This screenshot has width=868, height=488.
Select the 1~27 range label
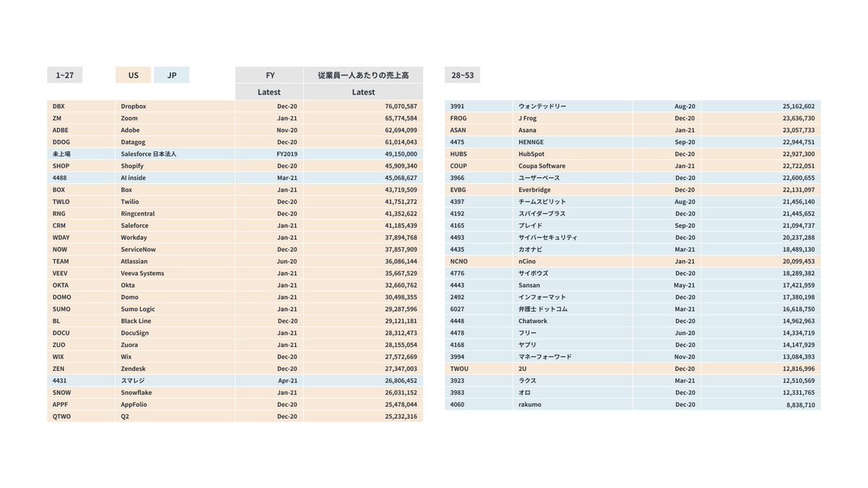click(65, 75)
